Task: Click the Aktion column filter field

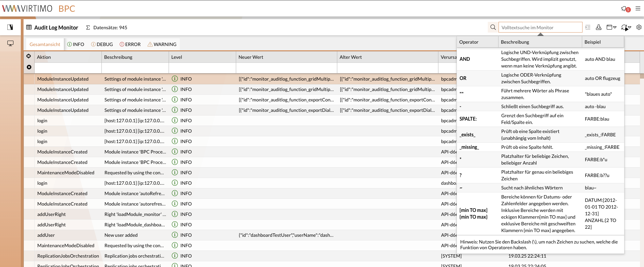Action: click(68, 68)
